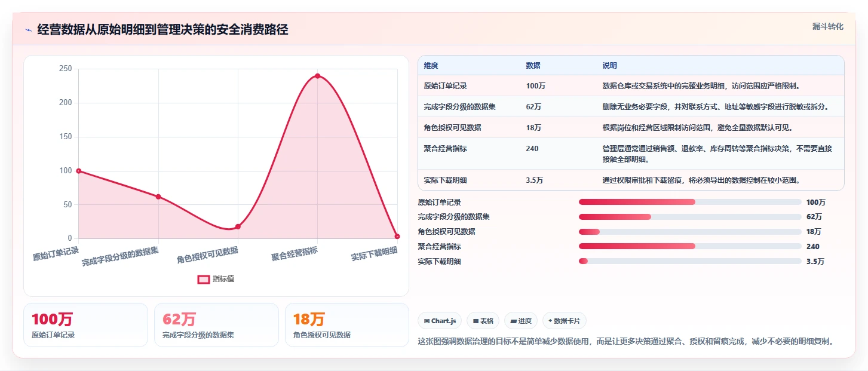This screenshot has height=371, width=868.
Task: Click the 实际下载明细 table row label
Action: pyautogui.click(x=445, y=180)
